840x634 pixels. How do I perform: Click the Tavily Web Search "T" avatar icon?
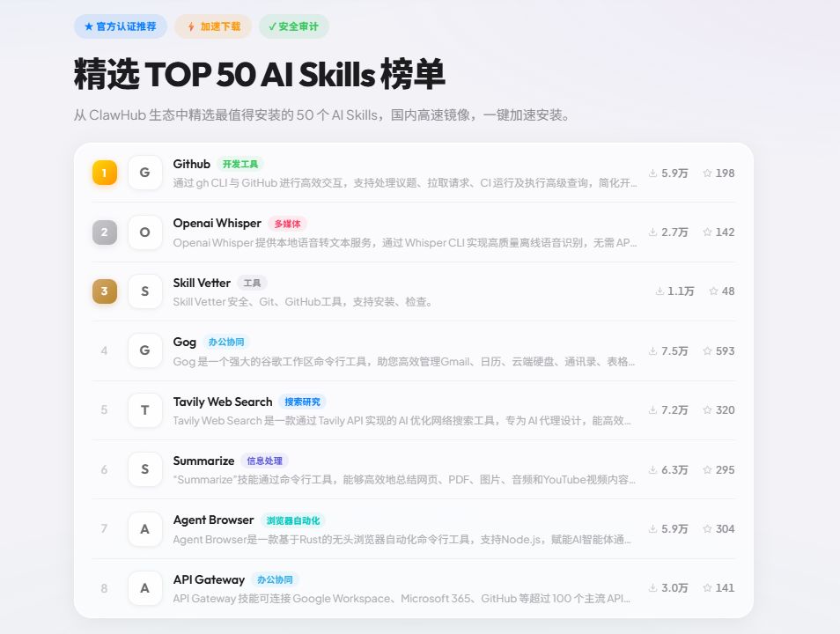[144, 410]
